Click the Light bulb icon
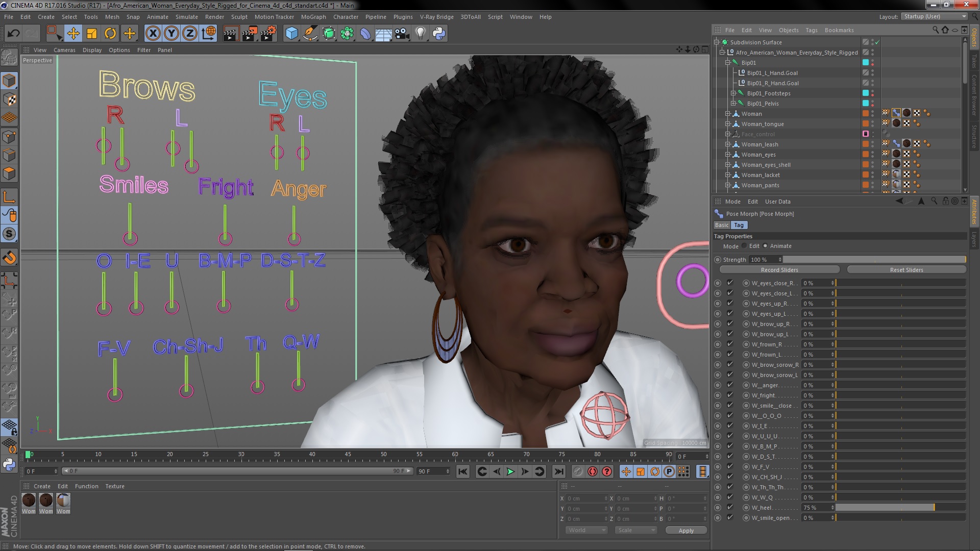Image resolution: width=980 pixels, height=551 pixels. (x=420, y=34)
